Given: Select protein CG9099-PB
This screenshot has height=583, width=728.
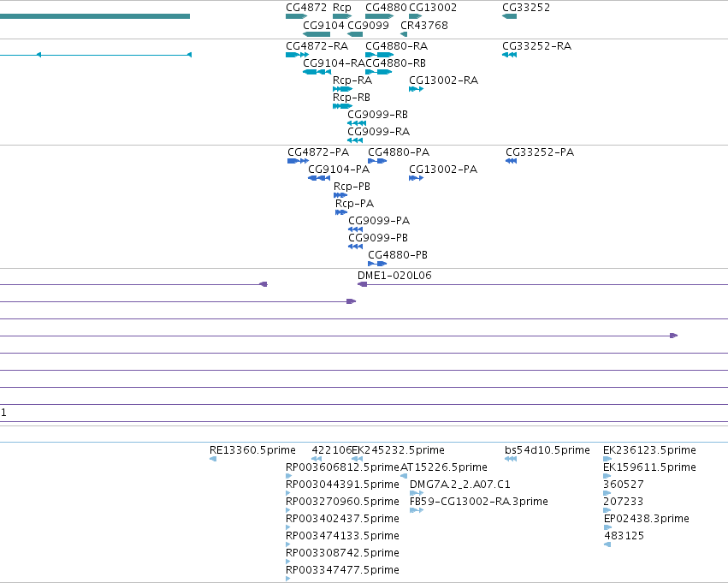Looking at the screenshot, I should (378, 238).
